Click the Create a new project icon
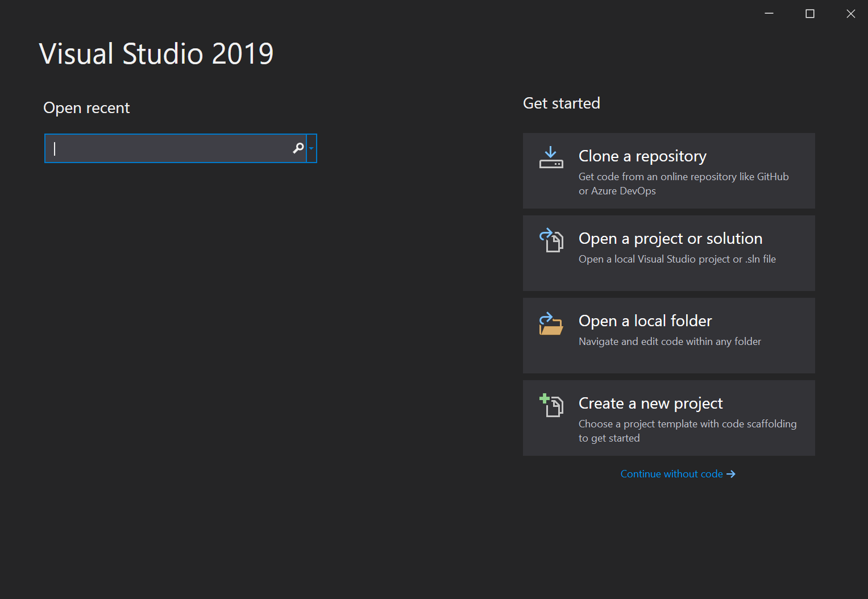868x599 pixels. (551, 405)
